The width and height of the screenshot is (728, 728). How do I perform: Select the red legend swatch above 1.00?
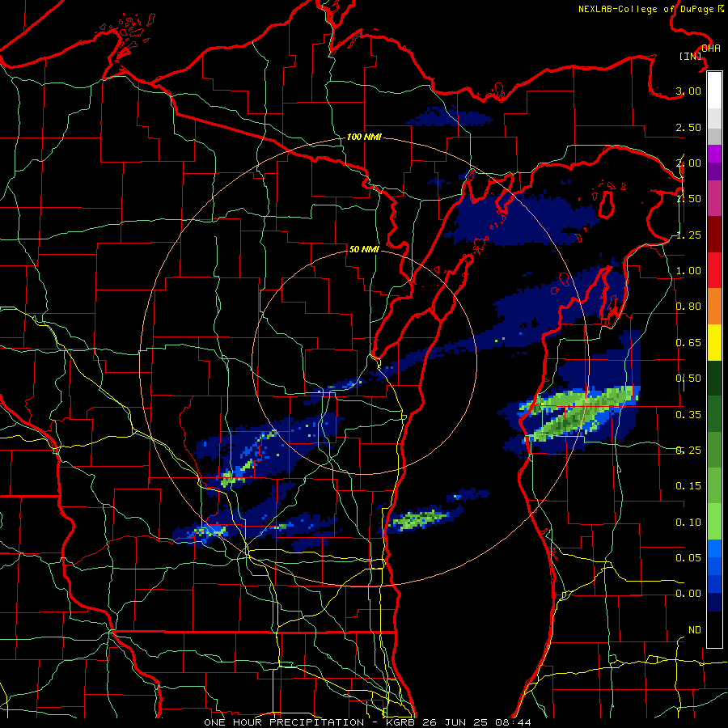pyautogui.click(x=714, y=270)
